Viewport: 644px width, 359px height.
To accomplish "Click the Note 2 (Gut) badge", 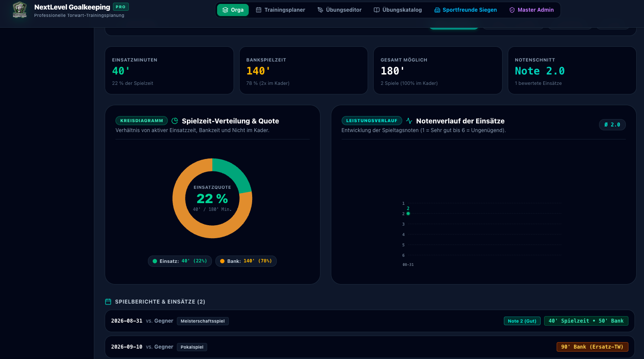I will point(522,321).
